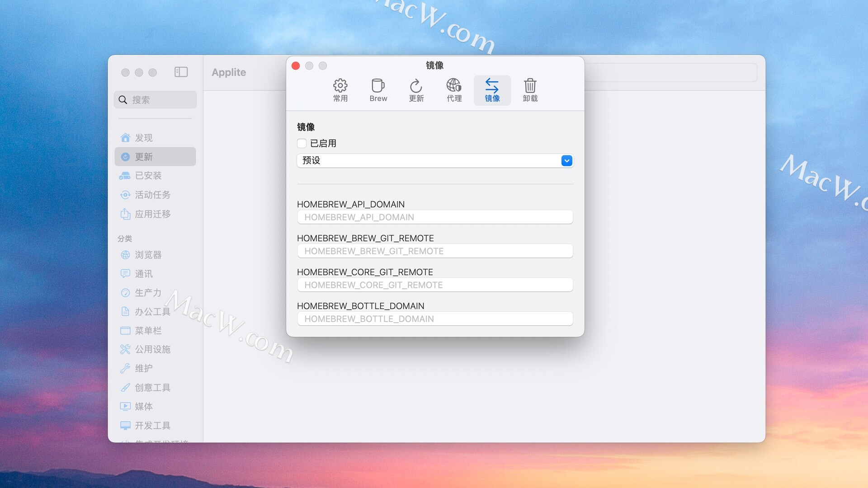Switch to the Brew settings tab
868x488 pixels.
[378, 90]
